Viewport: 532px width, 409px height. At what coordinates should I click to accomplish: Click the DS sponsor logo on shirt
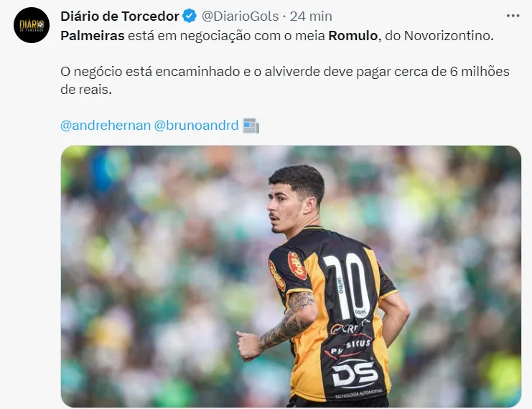pos(355,372)
